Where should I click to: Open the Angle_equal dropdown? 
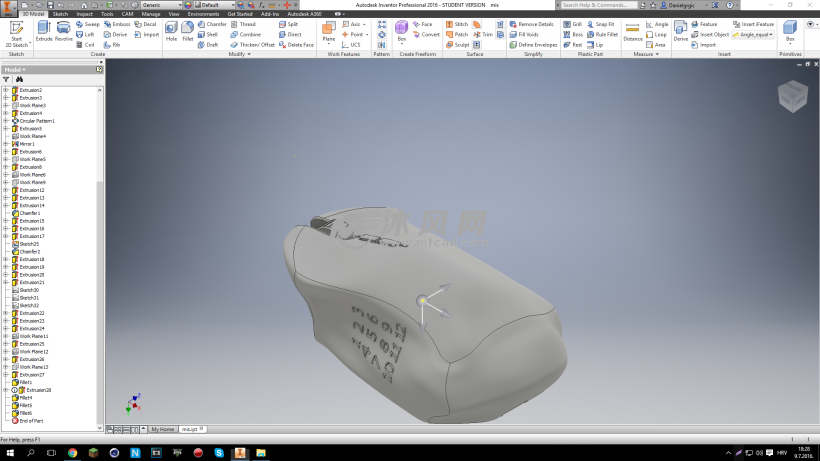773,34
